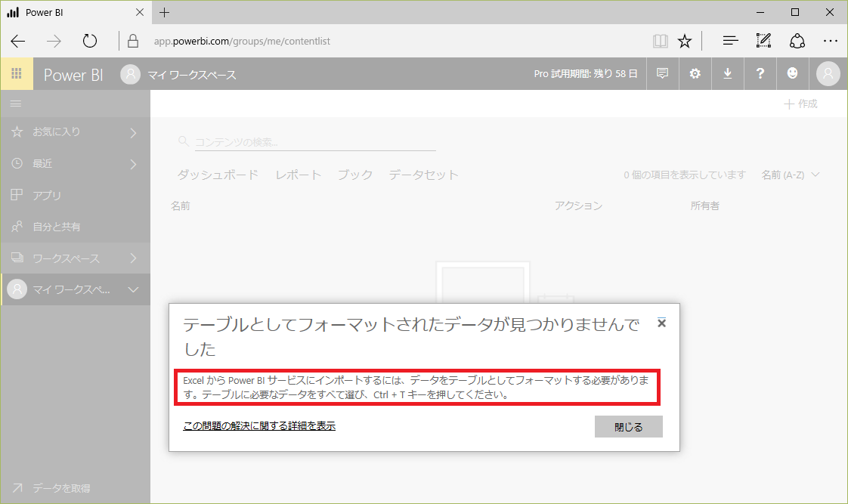The height and width of the screenshot is (504, 848).
Task: Open the browser Hub icon
Action: point(730,41)
